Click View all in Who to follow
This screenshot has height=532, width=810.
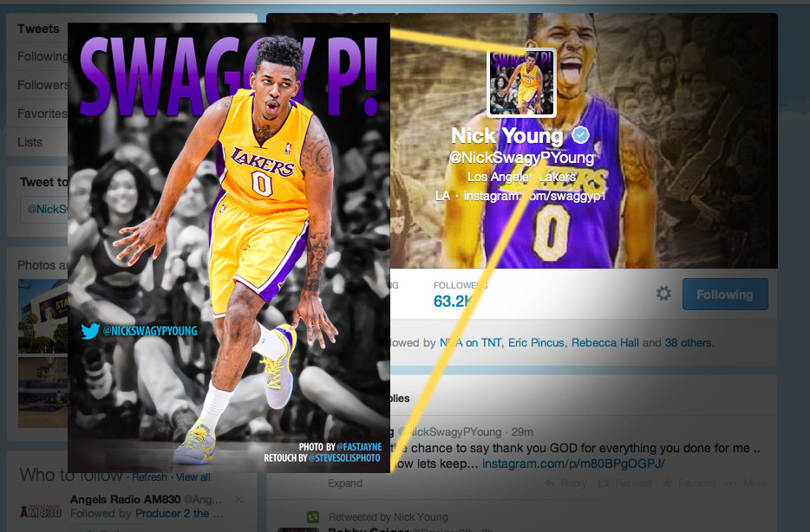coord(193,477)
